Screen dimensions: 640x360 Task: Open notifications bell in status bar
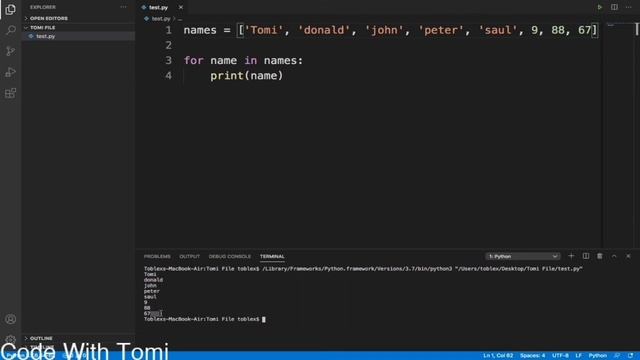(x=631, y=356)
